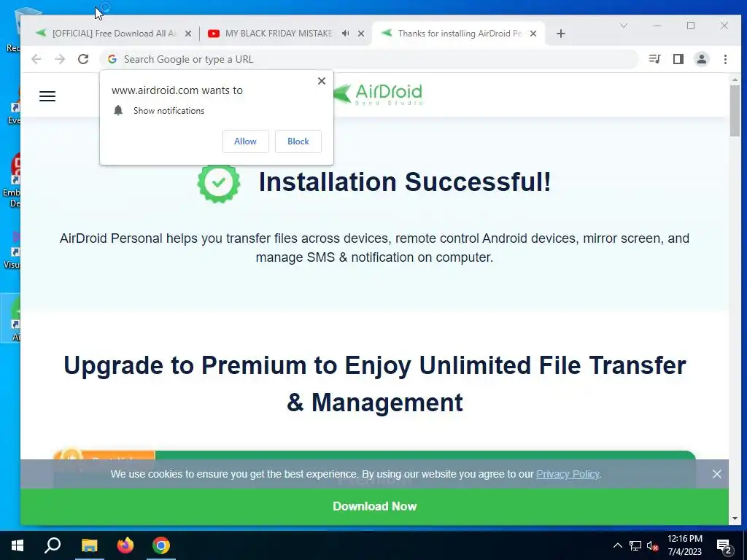
Task: Close the cookie notice banner
Action: click(x=716, y=474)
